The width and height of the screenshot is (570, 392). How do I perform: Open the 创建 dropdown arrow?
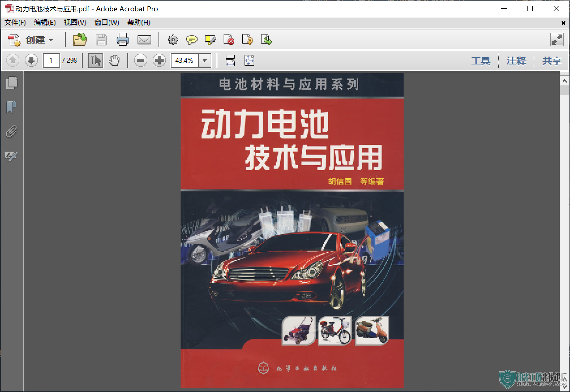click(x=51, y=40)
